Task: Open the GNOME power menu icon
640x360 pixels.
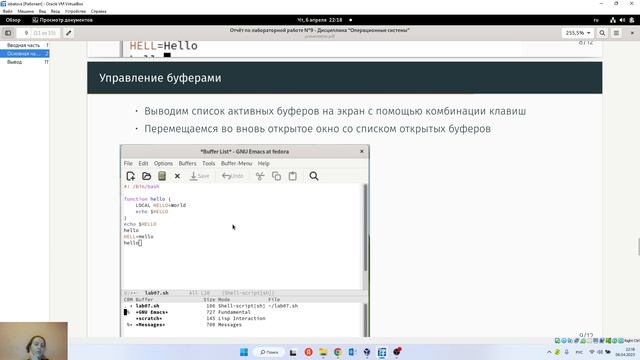Action: 632,20
